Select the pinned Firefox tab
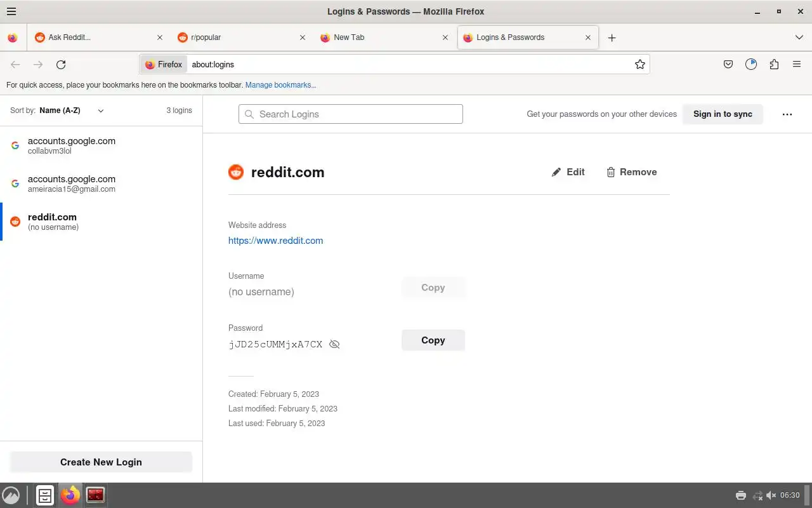Screen dimensions: 812x508 pos(13,37)
